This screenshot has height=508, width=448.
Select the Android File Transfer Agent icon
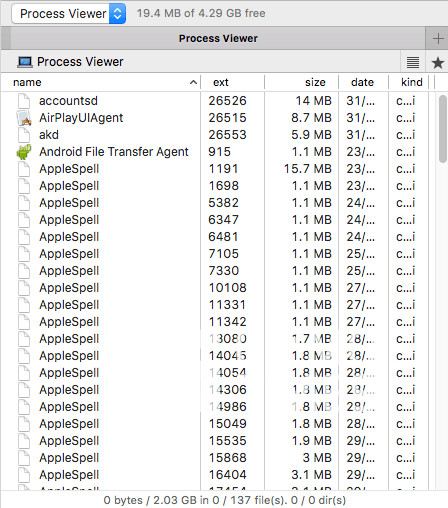point(24,152)
